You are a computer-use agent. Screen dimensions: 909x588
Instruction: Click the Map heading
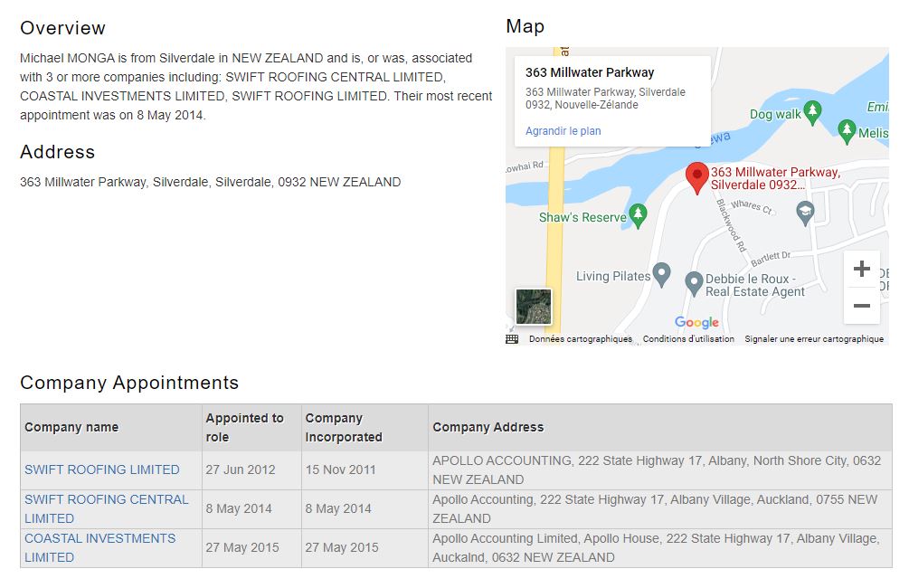pyautogui.click(x=526, y=26)
